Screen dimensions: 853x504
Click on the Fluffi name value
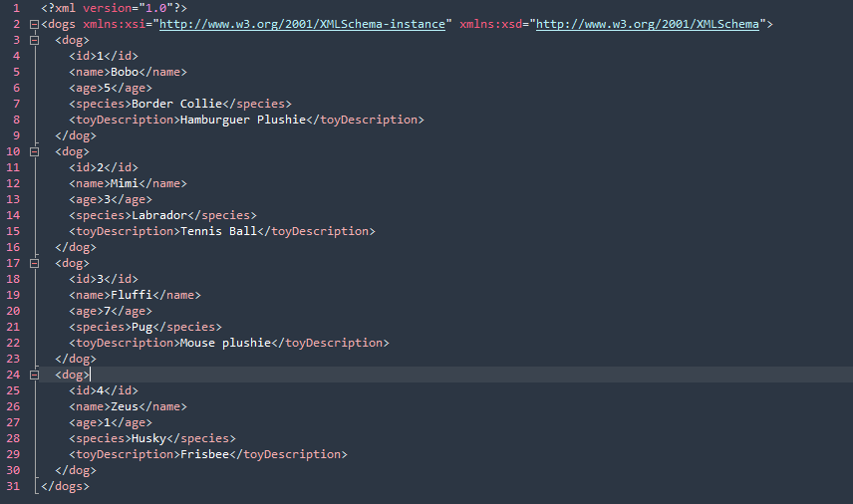[x=132, y=295]
